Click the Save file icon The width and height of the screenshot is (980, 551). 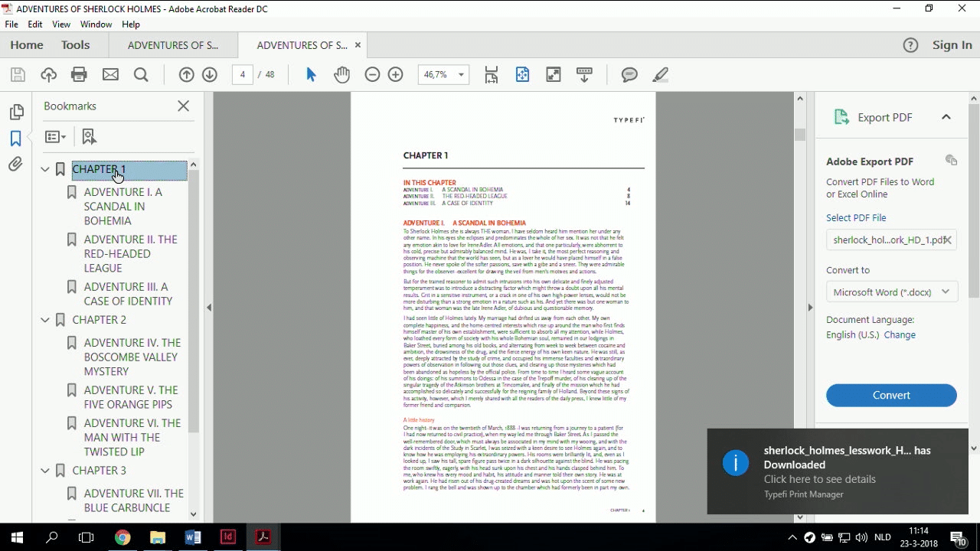click(18, 74)
